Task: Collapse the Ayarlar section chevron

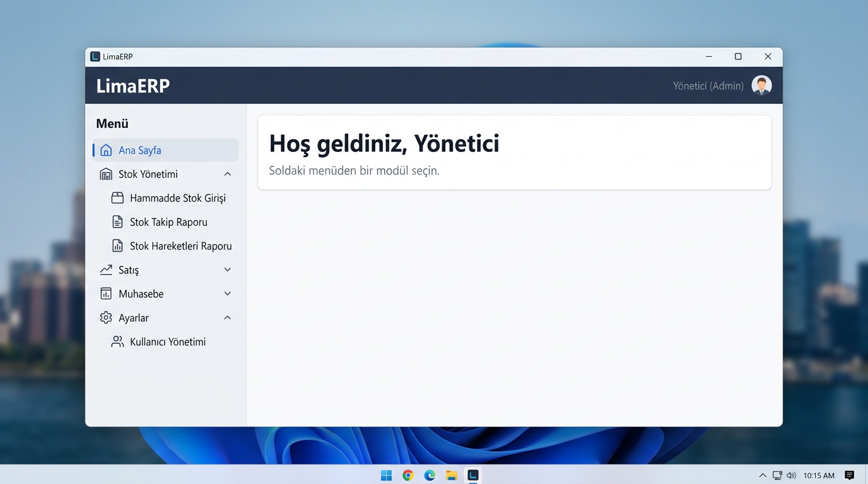Action: coord(228,318)
